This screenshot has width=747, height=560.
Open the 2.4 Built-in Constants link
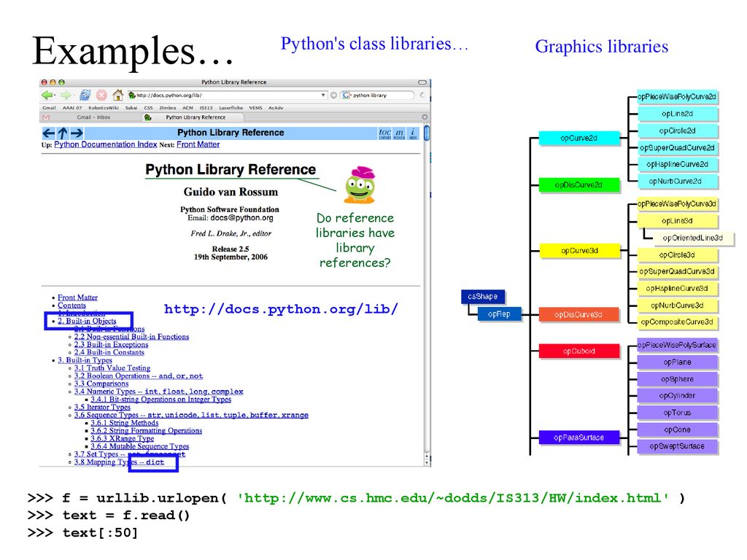pos(109,352)
